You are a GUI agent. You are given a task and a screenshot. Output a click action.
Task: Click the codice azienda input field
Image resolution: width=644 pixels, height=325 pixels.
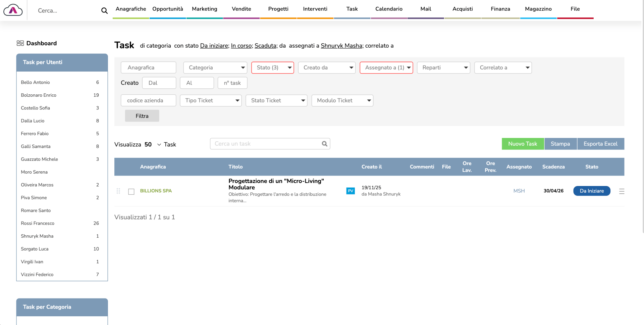pyautogui.click(x=148, y=100)
